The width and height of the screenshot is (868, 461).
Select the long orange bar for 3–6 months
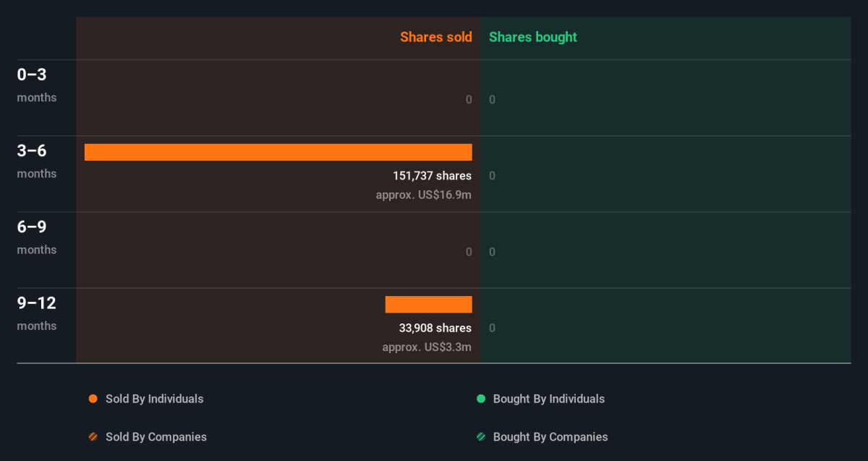pos(278,152)
